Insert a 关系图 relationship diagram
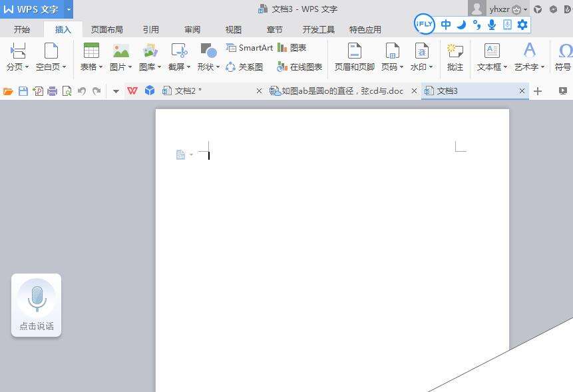 [244, 67]
